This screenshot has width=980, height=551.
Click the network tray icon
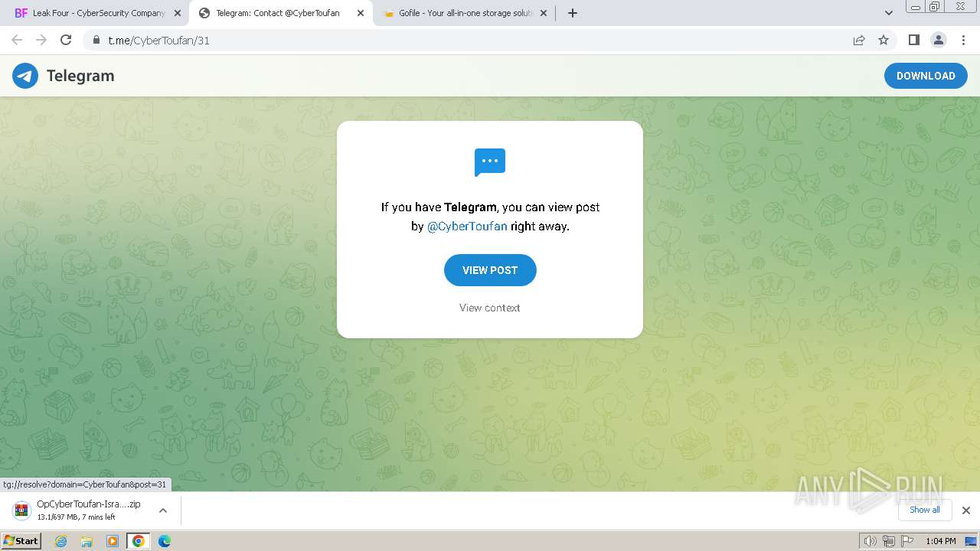889,541
